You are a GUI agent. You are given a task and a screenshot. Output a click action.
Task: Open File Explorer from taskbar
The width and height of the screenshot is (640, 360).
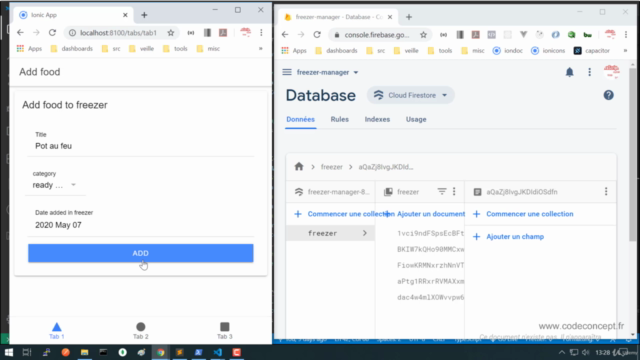point(84,352)
